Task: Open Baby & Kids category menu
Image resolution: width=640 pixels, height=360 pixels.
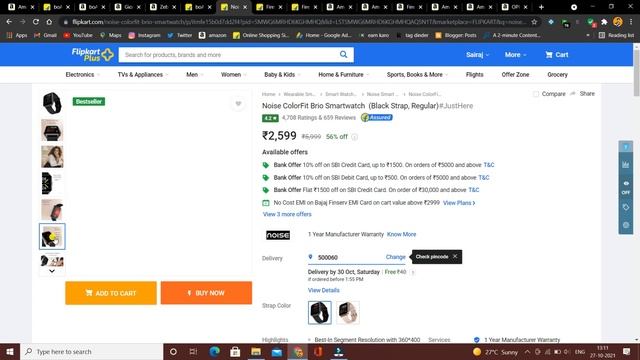Action: tap(282, 75)
